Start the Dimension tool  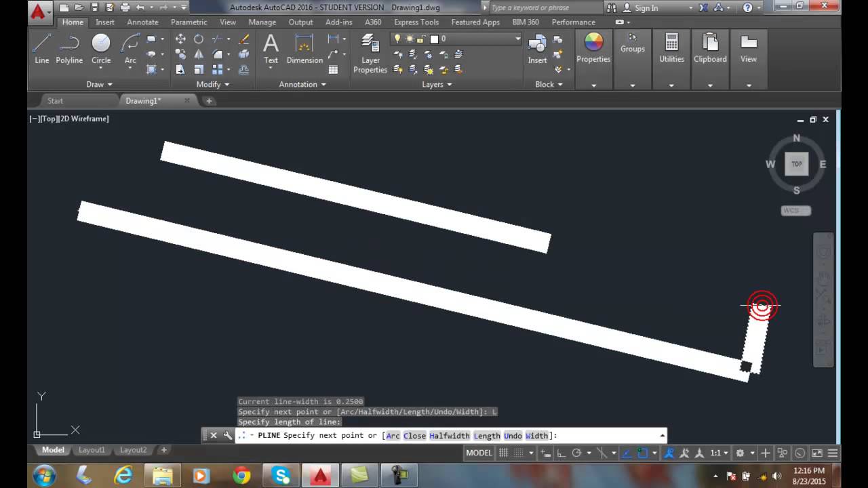point(304,49)
